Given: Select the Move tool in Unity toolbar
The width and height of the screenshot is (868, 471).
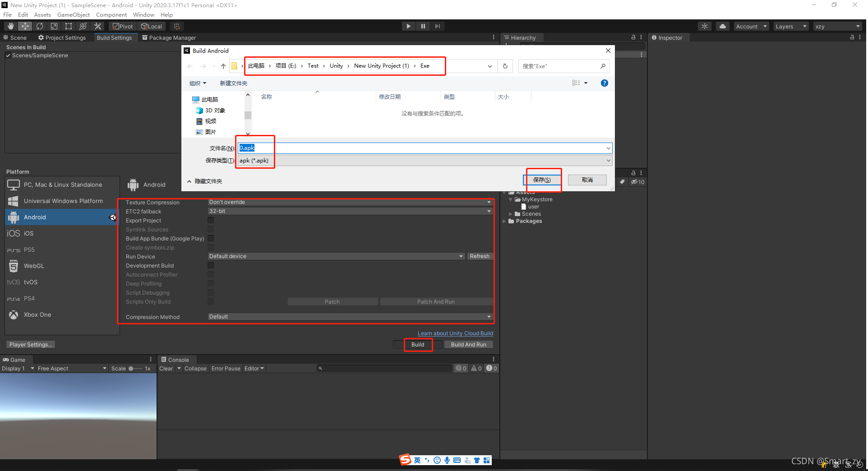Looking at the screenshot, I should point(25,26).
